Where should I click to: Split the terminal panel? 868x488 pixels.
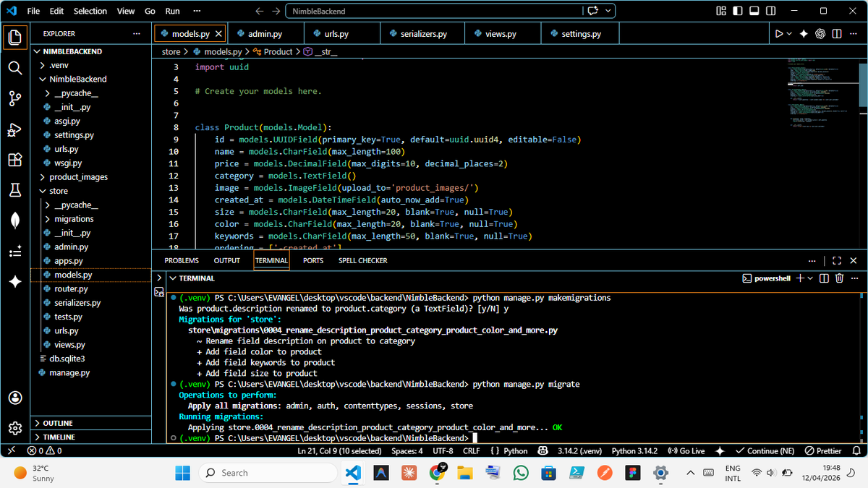pos(824,278)
